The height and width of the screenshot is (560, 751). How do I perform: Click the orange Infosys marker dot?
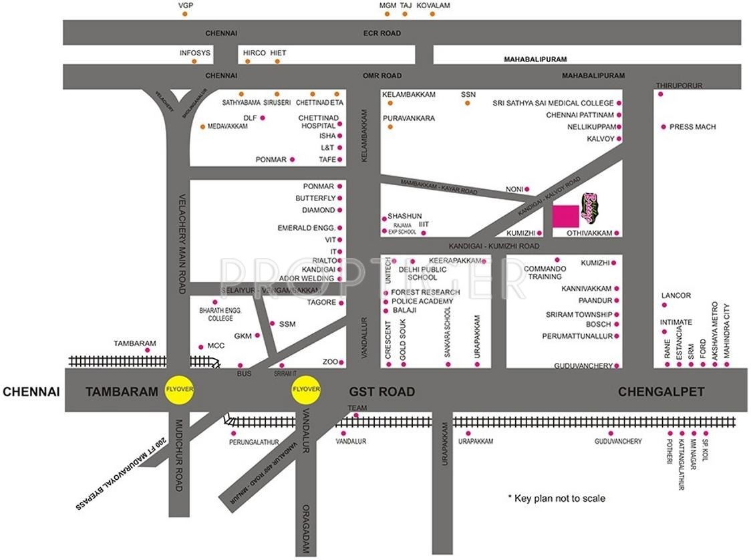pos(194,61)
